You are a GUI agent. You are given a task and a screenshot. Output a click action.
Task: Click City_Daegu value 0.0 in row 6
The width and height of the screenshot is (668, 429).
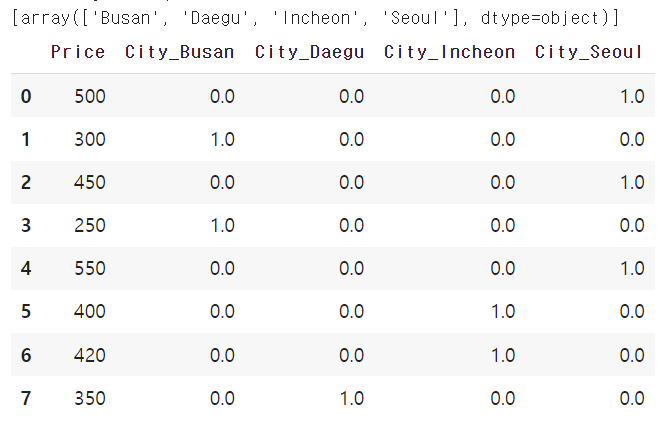tap(351, 355)
